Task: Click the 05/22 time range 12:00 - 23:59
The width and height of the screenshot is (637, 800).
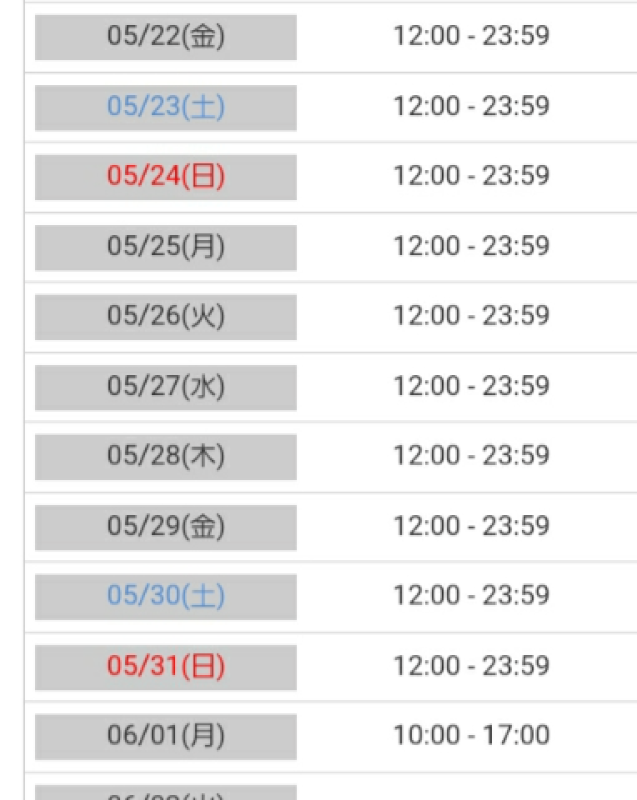Action: 471,36
